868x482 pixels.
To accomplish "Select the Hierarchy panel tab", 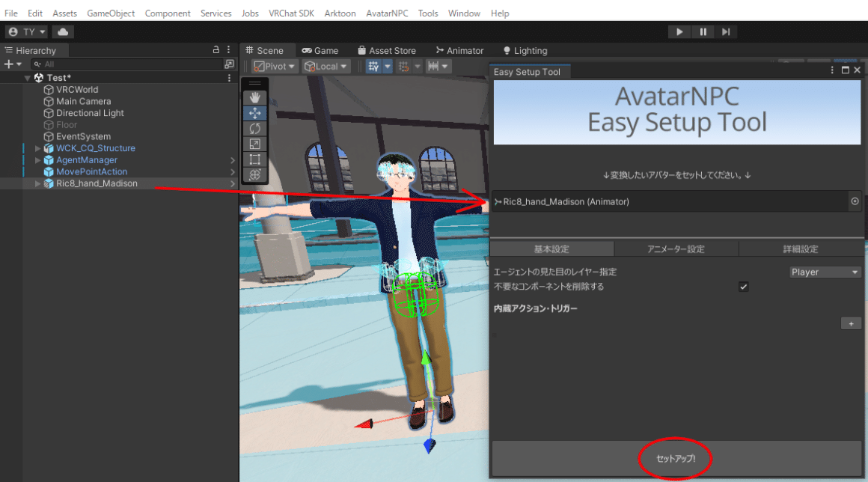I will (x=31, y=50).
